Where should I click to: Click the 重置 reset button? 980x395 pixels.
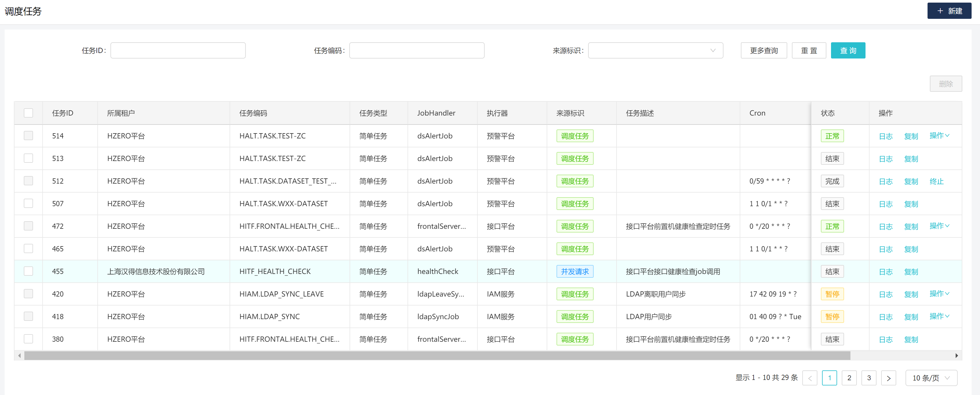(x=808, y=51)
